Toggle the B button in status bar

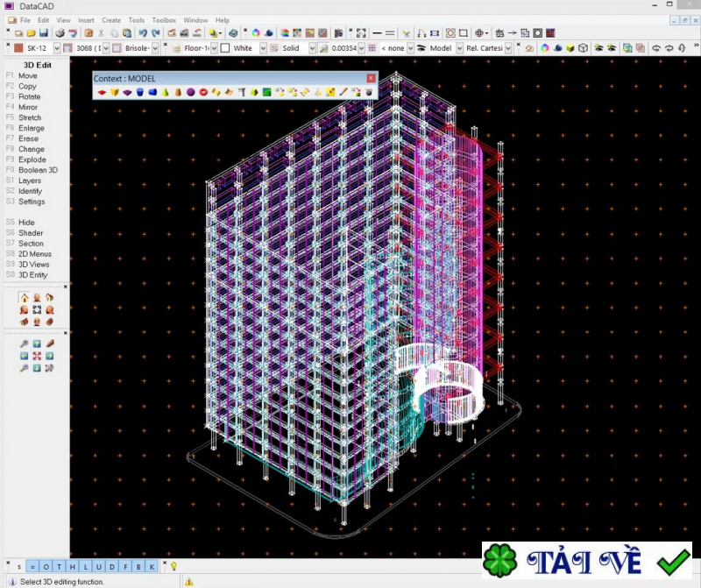click(x=138, y=567)
